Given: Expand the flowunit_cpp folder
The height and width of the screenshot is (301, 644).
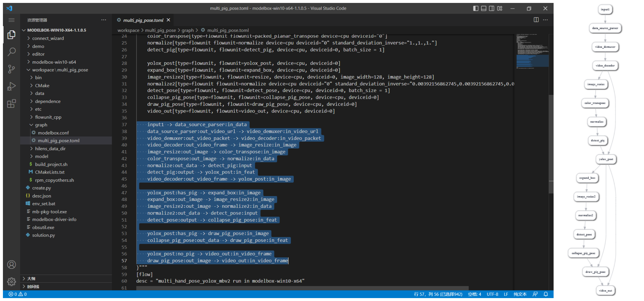Looking at the screenshot, I should pyautogui.click(x=66, y=117).
